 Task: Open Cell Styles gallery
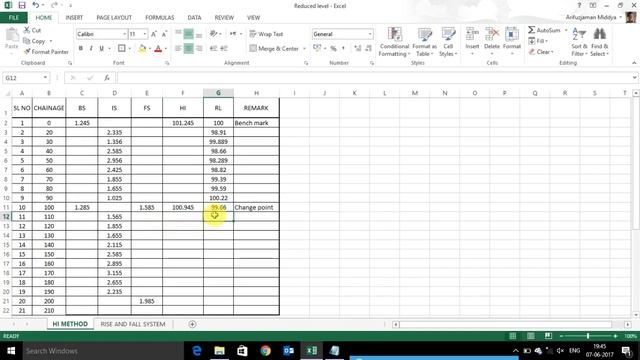click(448, 42)
